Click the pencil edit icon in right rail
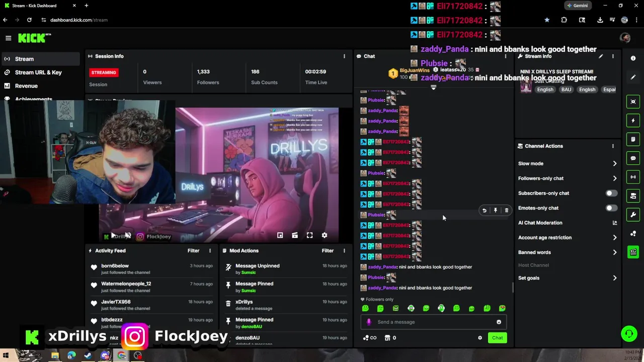Viewport: 644px width, 362px height. 633,77
